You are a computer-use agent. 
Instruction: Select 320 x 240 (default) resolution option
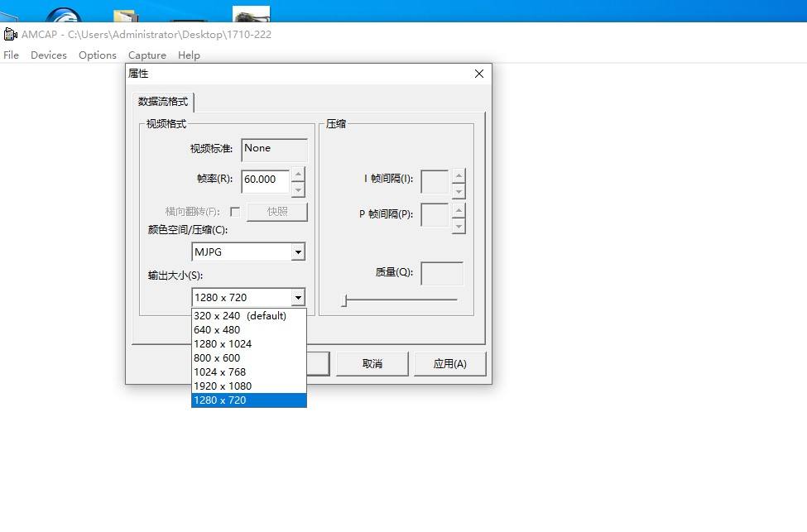click(239, 315)
